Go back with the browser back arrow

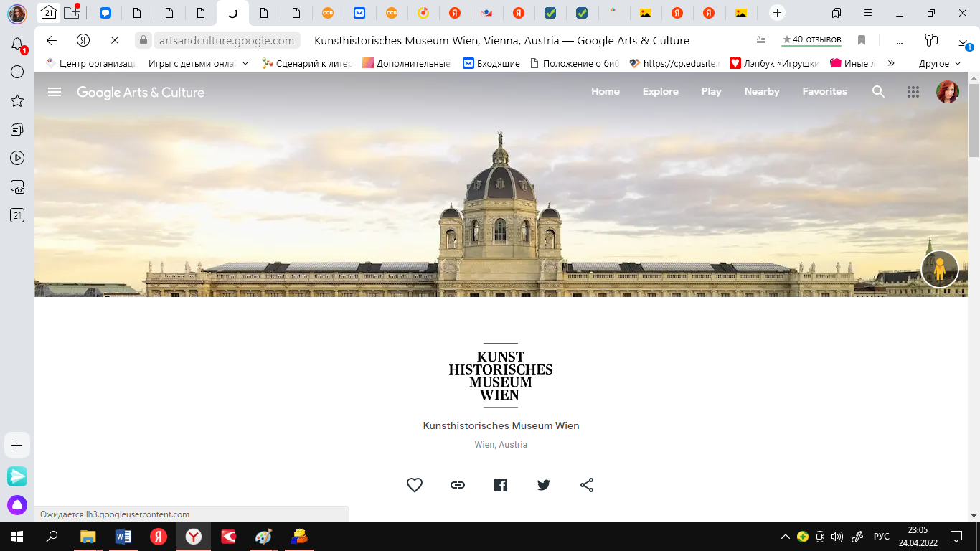[52, 40]
